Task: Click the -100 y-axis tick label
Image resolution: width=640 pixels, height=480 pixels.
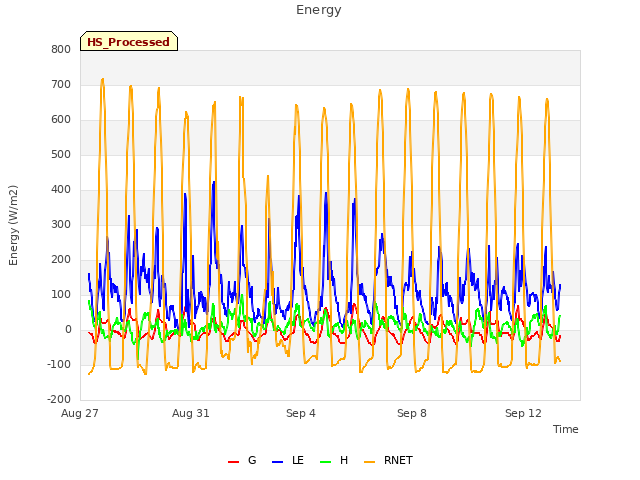Action: tap(59, 364)
